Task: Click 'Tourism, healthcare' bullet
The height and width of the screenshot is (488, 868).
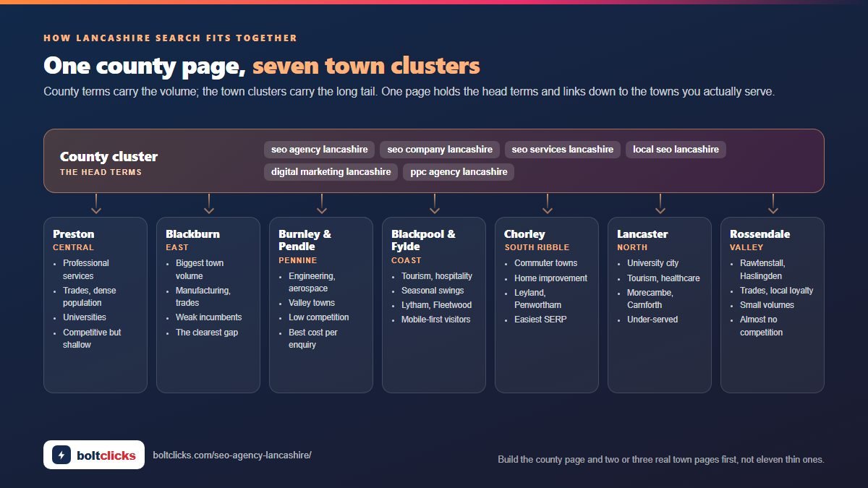Action: 663,278
